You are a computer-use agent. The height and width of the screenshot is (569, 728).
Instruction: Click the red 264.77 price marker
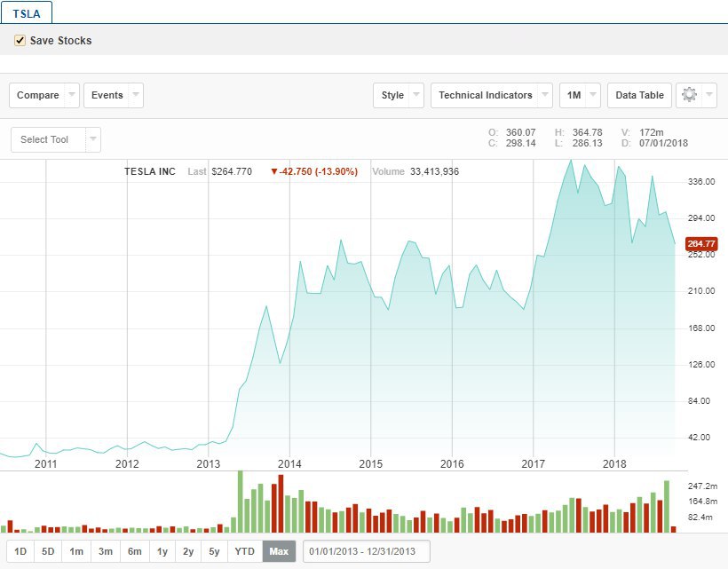[x=701, y=243]
